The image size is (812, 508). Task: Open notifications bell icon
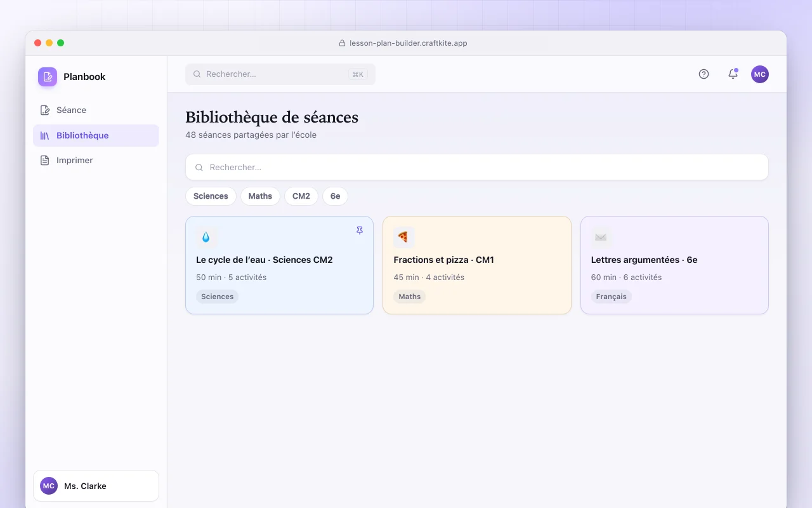733,74
